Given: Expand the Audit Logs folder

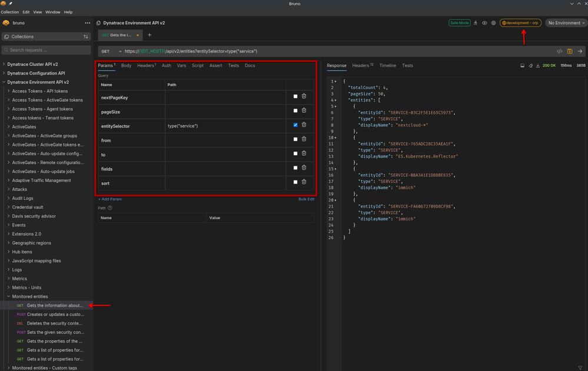Looking at the screenshot, I should [22, 198].
